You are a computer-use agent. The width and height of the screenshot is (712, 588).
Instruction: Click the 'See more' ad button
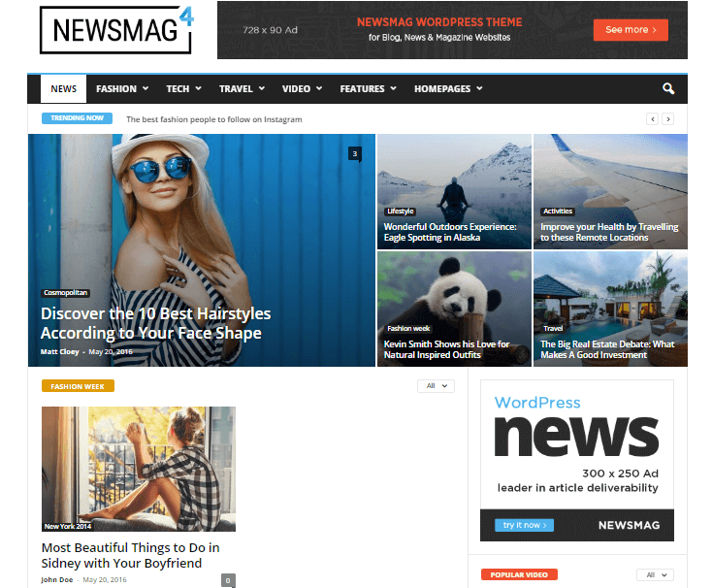tap(631, 30)
